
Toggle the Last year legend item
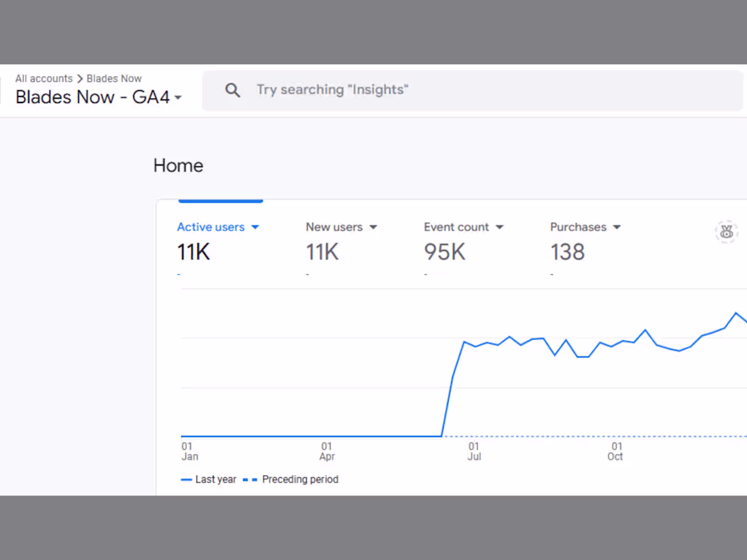pyautogui.click(x=208, y=479)
